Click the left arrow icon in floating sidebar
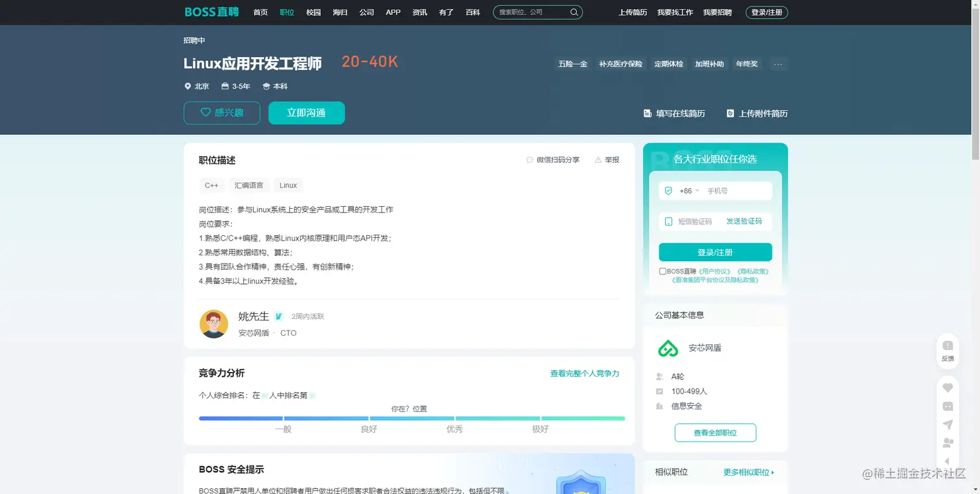This screenshot has height=494, width=980. (x=948, y=462)
